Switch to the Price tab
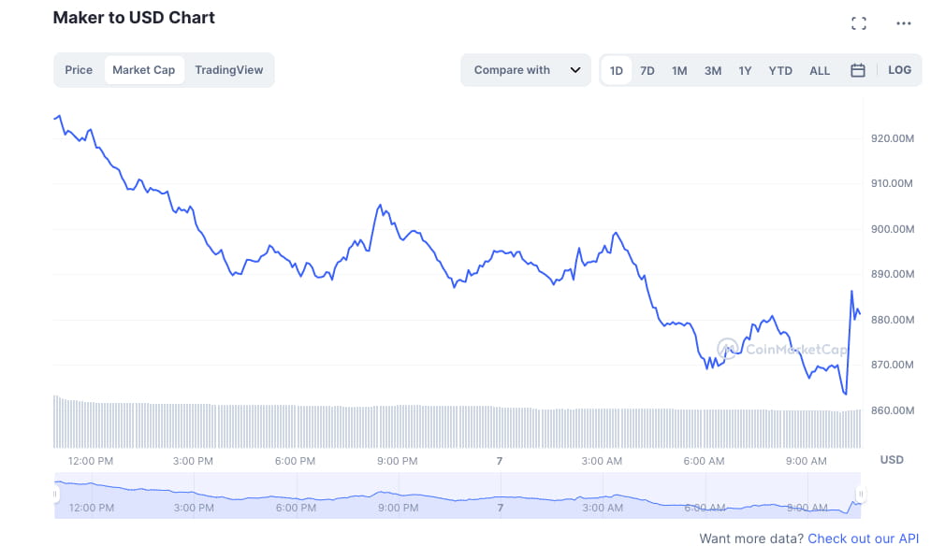The image size is (945, 560). [79, 70]
